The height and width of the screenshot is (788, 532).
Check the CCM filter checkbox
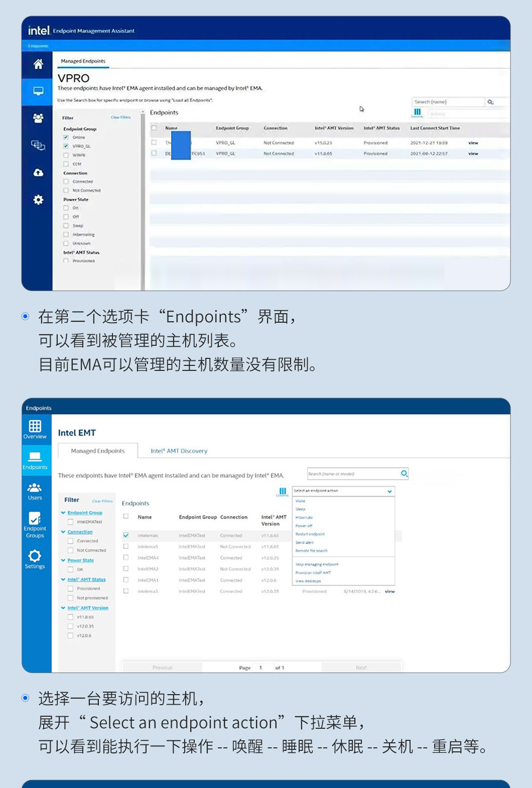point(66,164)
